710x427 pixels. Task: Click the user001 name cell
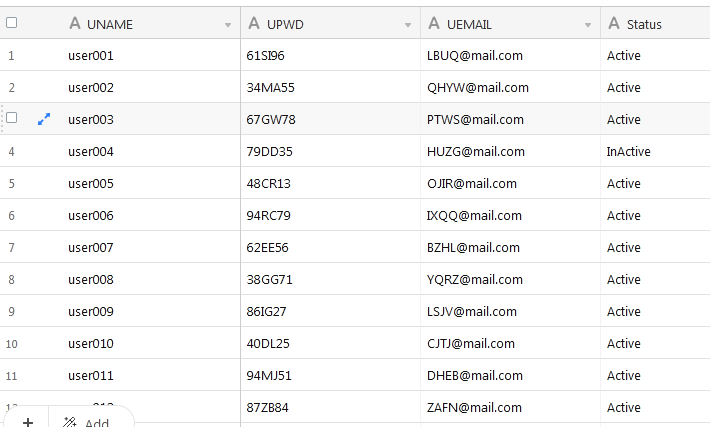point(91,56)
